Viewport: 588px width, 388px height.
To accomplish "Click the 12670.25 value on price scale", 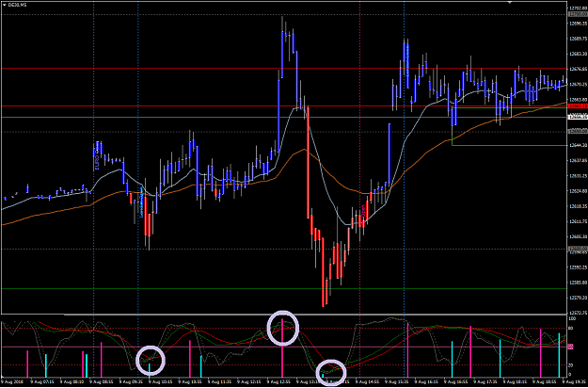I will pos(577,85).
